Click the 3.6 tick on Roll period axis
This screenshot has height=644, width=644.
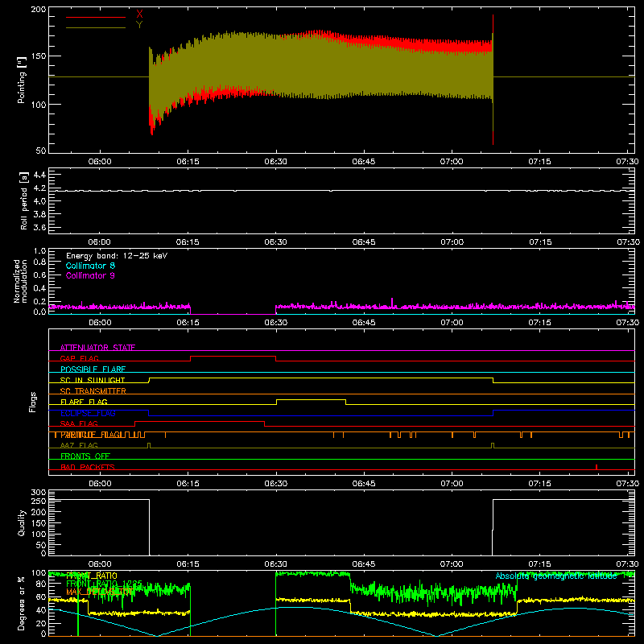[39, 228]
